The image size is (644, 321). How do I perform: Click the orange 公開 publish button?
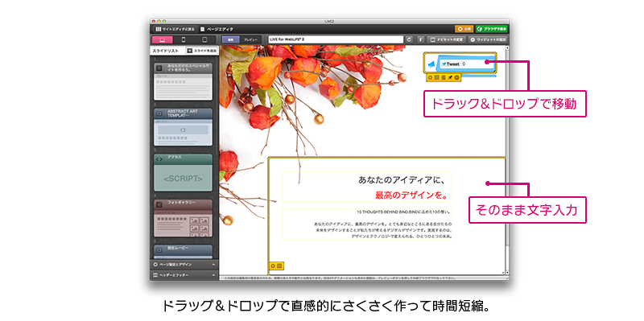[464, 29]
